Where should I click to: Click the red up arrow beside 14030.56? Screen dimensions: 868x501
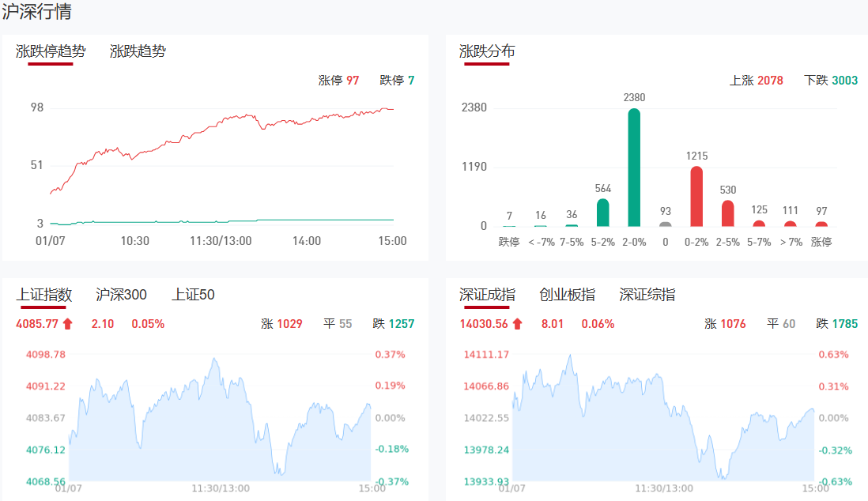click(517, 323)
